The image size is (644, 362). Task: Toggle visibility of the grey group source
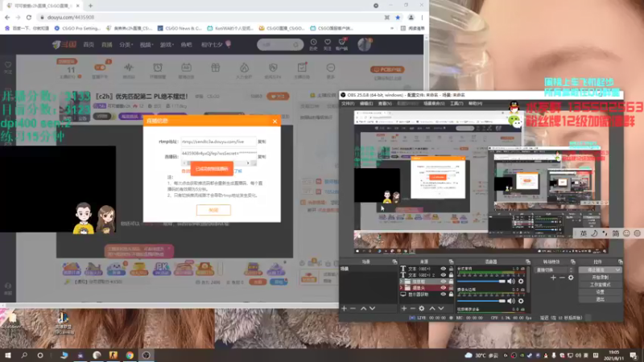(x=444, y=282)
